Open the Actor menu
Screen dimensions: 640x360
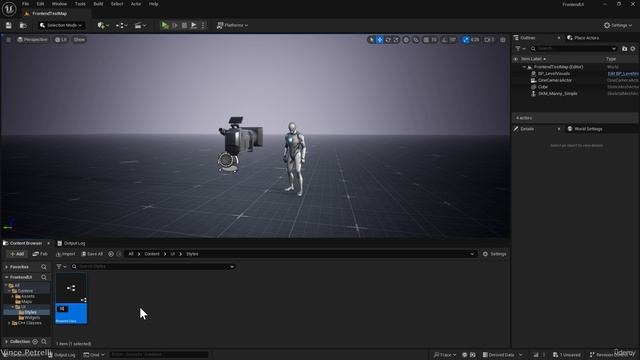coord(136,4)
